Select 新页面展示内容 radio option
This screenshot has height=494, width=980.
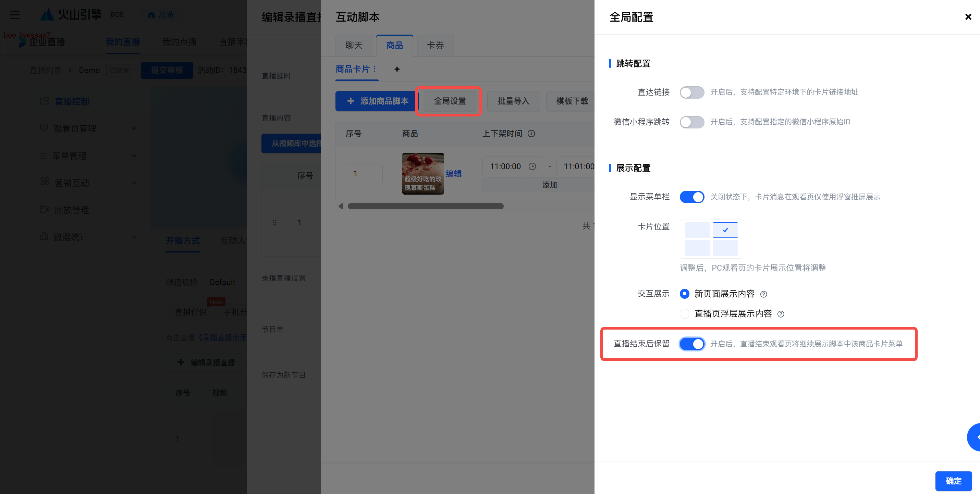coord(684,294)
